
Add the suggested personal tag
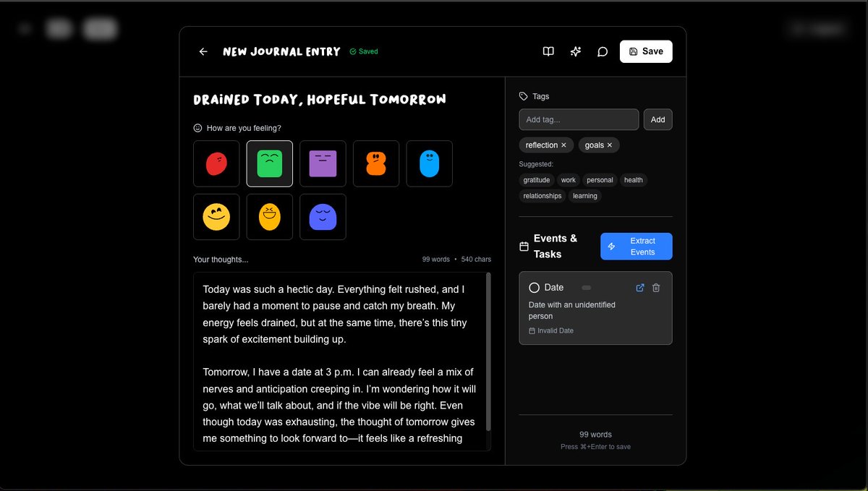click(x=600, y=180)
